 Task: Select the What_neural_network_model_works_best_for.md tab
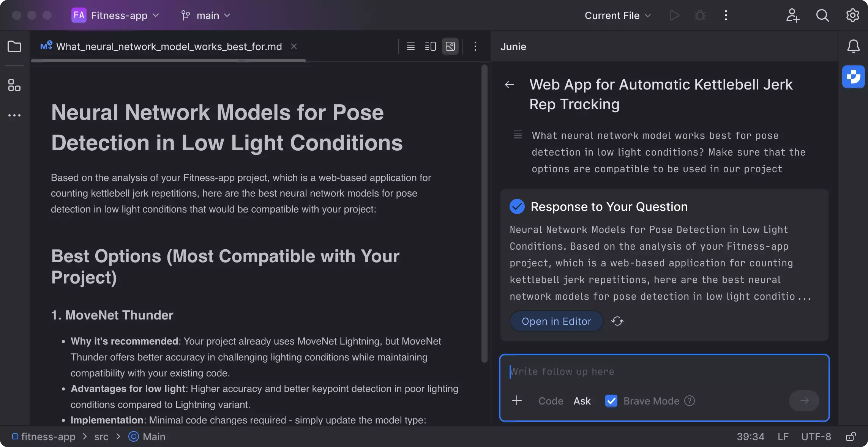click(169, 47)
